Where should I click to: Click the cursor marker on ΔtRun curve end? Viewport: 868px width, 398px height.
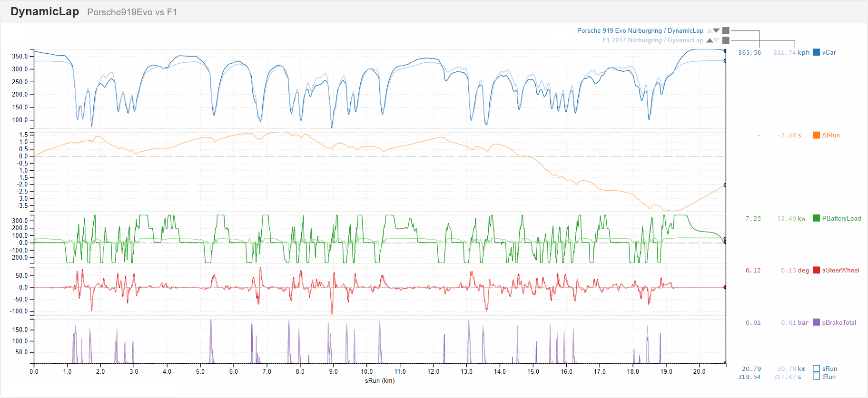point(725,185)
